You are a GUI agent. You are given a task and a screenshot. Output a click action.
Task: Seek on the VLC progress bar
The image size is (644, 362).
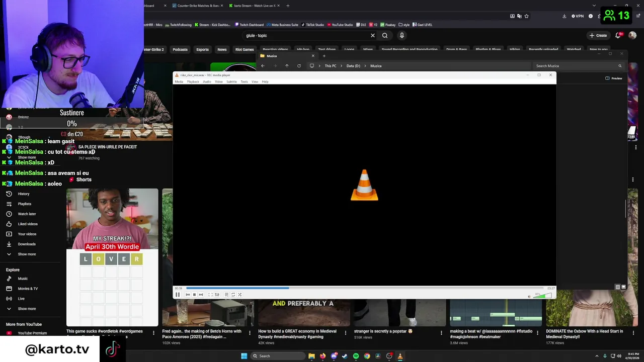tap(365, 288)
